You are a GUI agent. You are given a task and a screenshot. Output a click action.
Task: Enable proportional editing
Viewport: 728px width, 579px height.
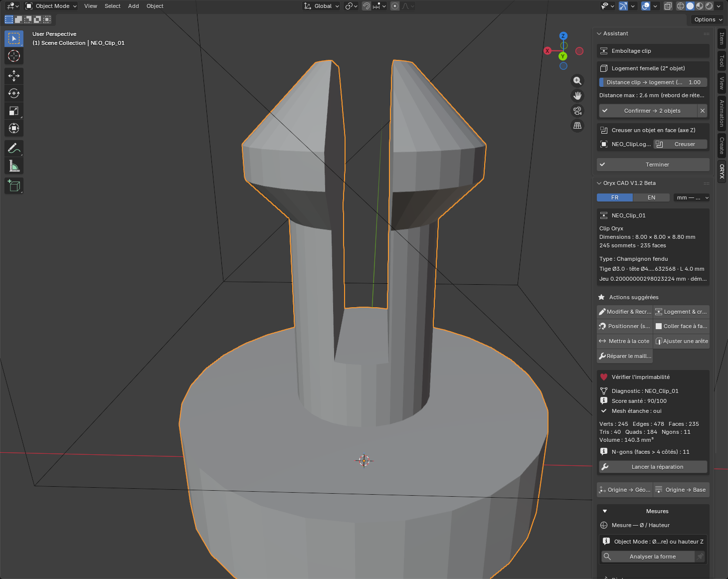(x=395, y=6)
